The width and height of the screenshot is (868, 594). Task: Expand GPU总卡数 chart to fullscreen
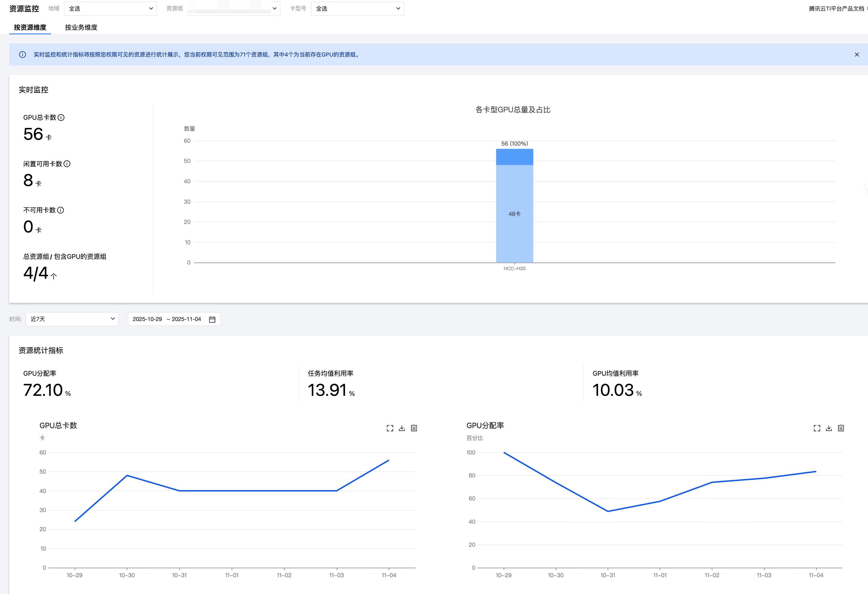(390, 428)
